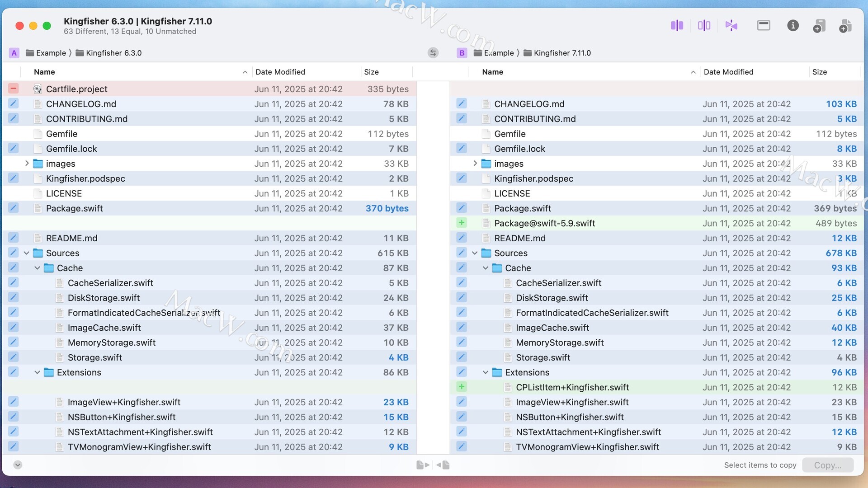Image resolution: width=868 pixels, height=488 pixels.
Task: Click the outlined two-pane comparison toolbar icon
Action: (x=704, y=25)
